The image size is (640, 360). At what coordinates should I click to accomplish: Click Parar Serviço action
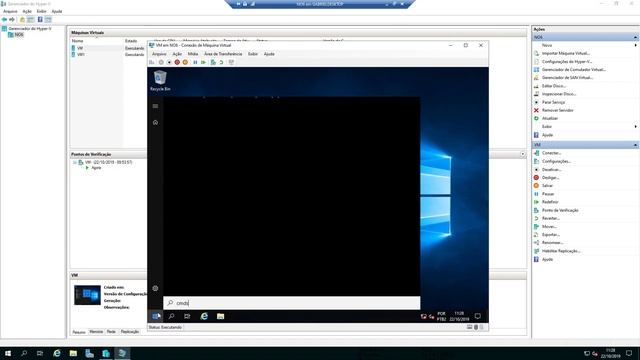coord(553,102)
